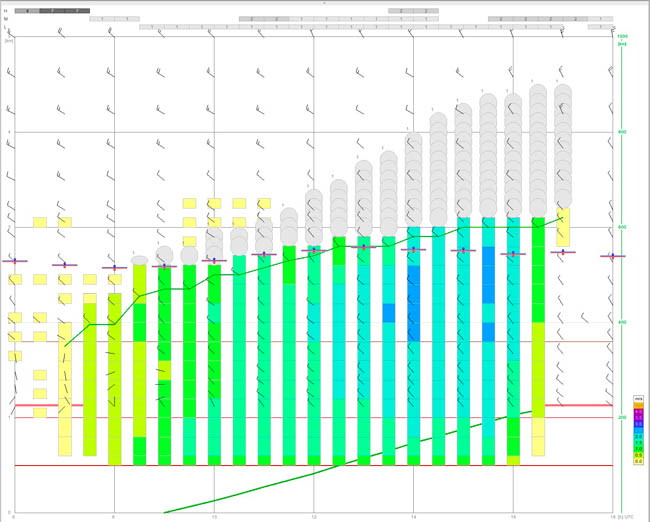Select the 0.0 yellow legend swatch
This screenshot has width=650, height=522.
[638, 461]
